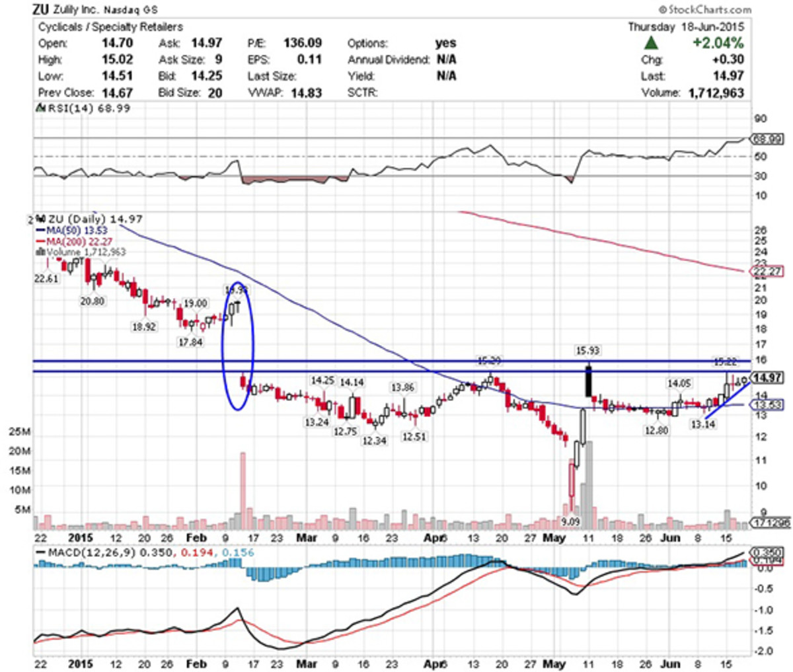This screenshot has height=672, width=793.
Task: Click the High value 15.02
Action: pyautogui.click(x=117, y=59)
